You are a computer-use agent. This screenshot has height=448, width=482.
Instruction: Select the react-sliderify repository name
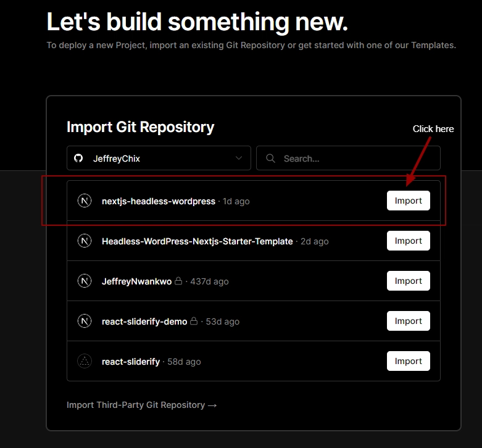[x=131, y=362]
